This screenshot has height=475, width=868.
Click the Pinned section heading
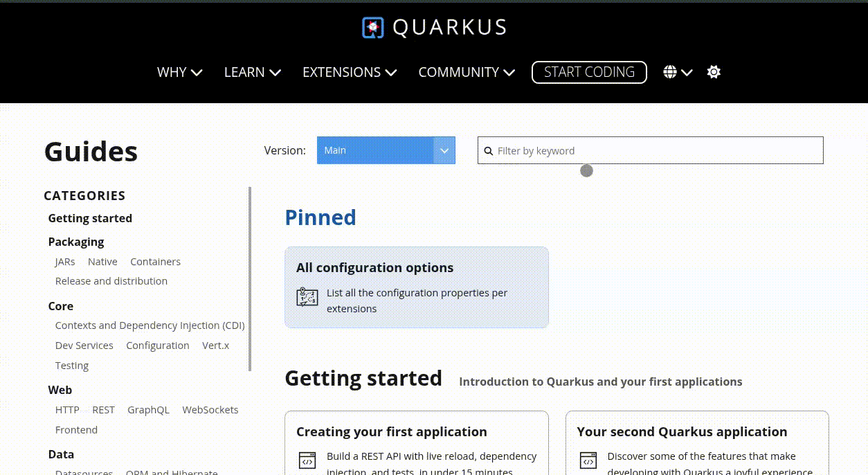[x=320, y=217]
